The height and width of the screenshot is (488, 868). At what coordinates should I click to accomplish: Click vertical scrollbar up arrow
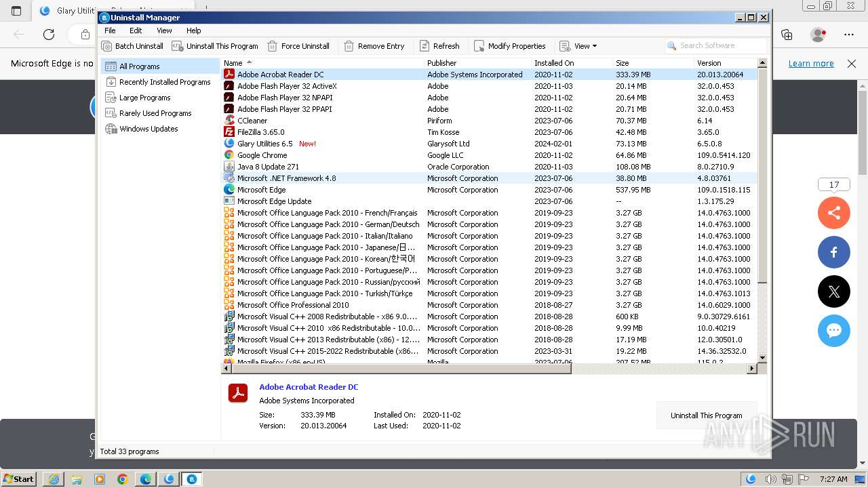pos(762,63)
